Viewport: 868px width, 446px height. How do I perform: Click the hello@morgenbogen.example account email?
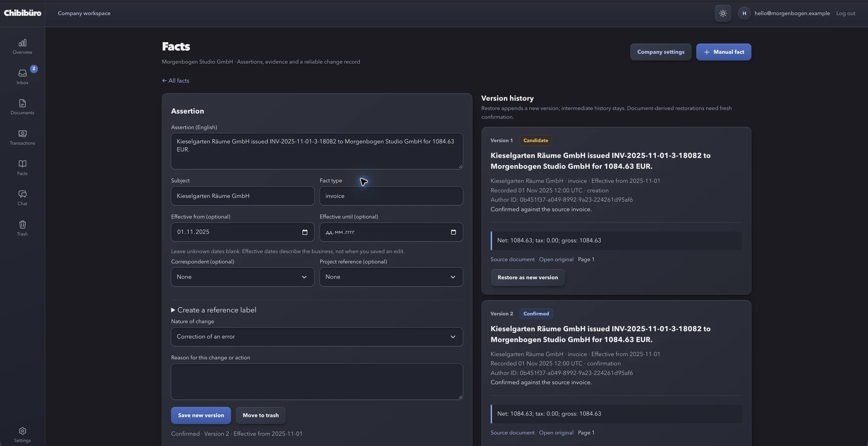coord(792,14)
